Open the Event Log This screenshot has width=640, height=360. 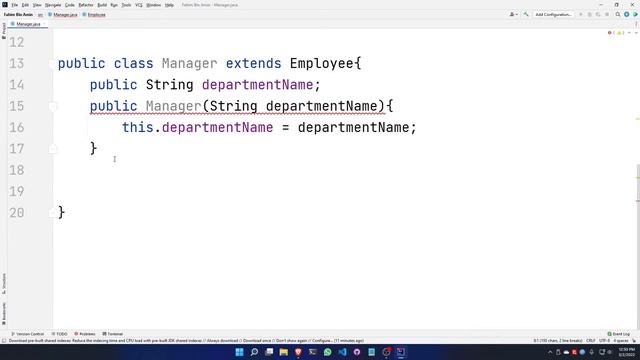[x=618, y=334]
